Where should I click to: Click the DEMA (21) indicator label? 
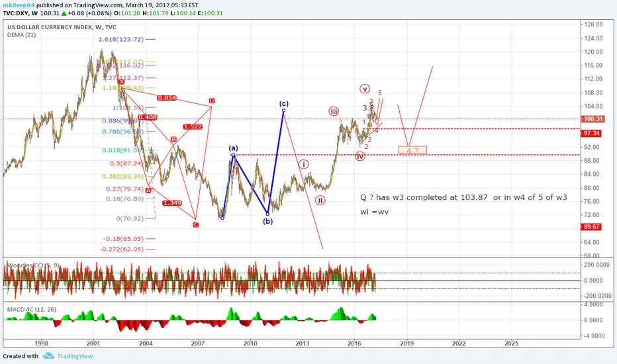click(x=21, y=34)
